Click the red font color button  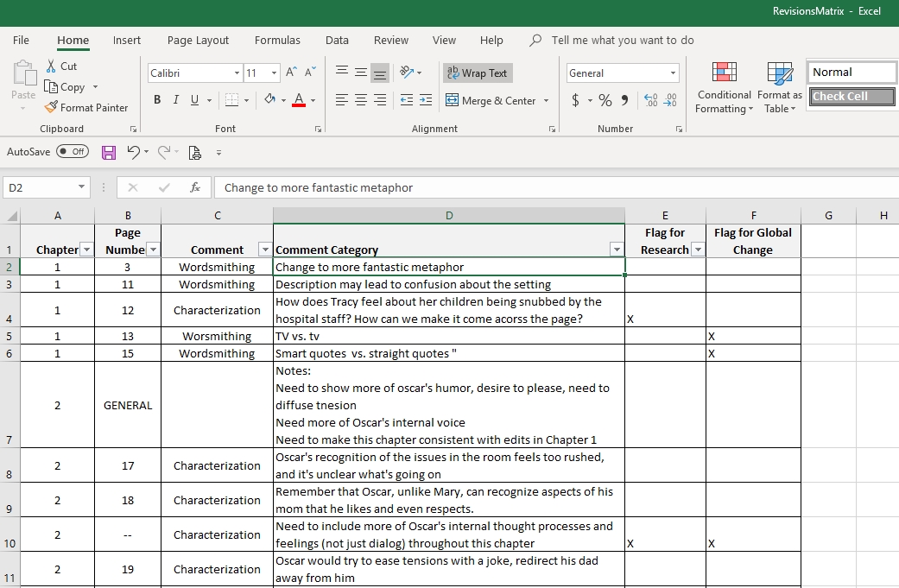298,100
